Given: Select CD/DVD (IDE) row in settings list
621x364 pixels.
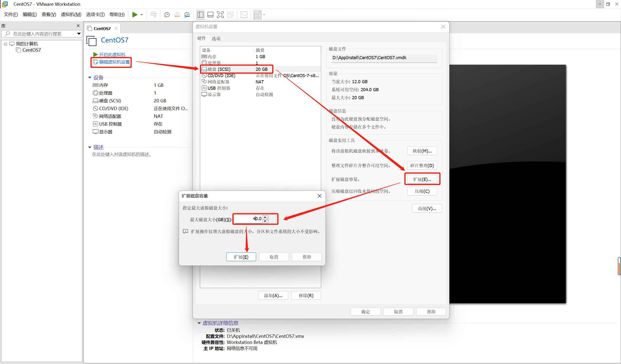Looking at the screenshot, I should click(x=261, y=76).
